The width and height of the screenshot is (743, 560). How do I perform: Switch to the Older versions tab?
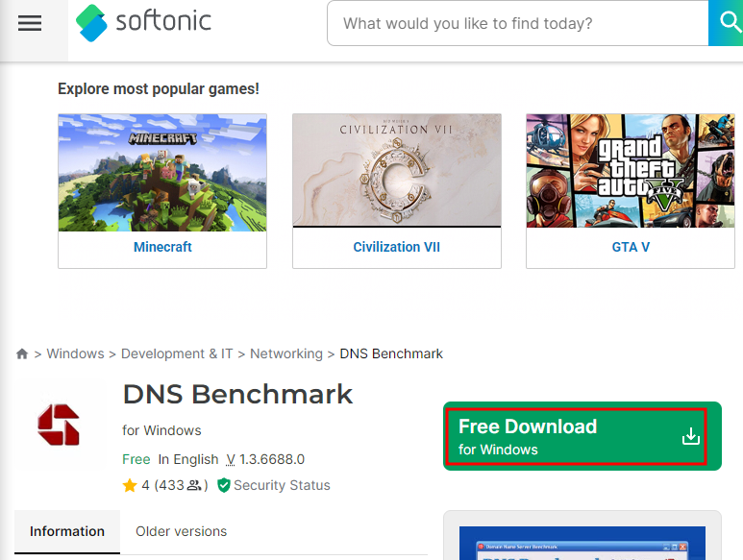181,531
